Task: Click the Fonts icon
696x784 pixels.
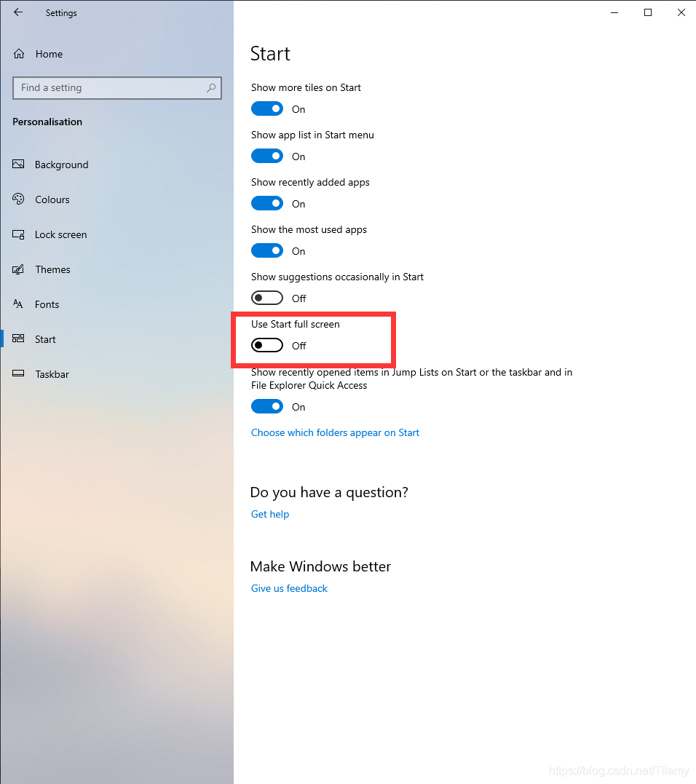Action: click(x=18, y=304)
